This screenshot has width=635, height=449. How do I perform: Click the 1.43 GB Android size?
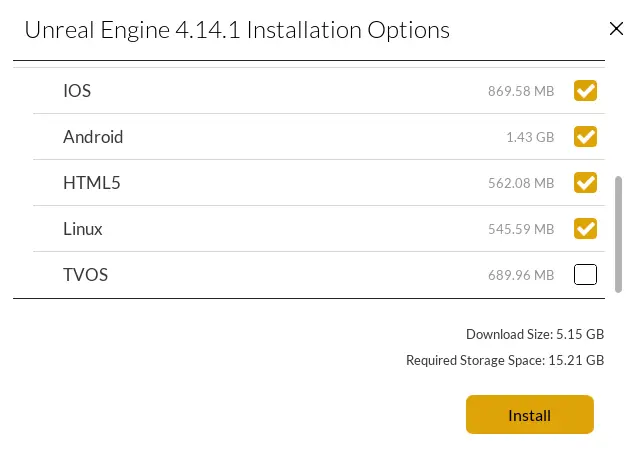[530, 138]
